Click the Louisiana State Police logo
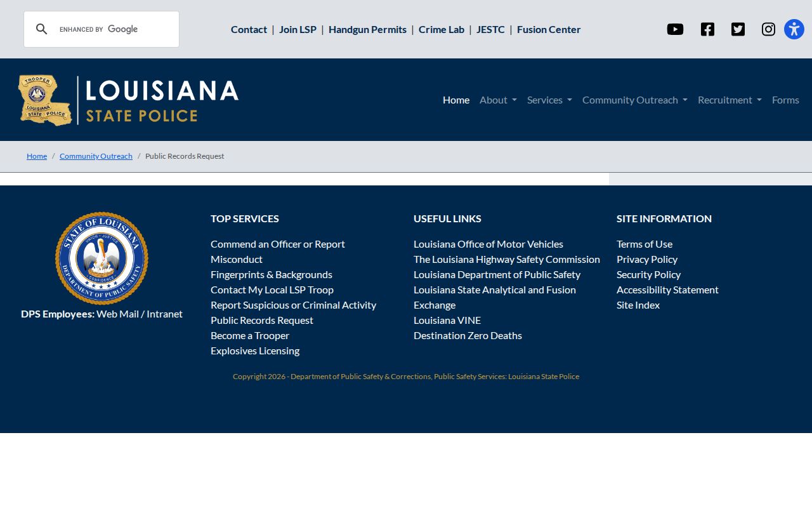 pyautogui.click(x=129, y=100)
